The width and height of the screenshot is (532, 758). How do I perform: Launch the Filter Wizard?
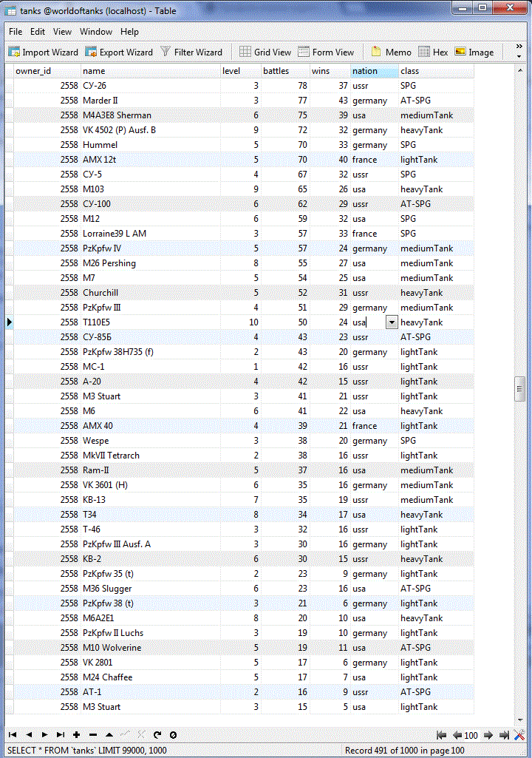(x=191, y=52)
